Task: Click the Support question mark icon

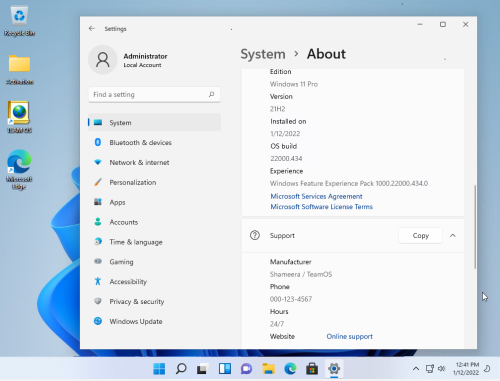Action: pos(255,235)
